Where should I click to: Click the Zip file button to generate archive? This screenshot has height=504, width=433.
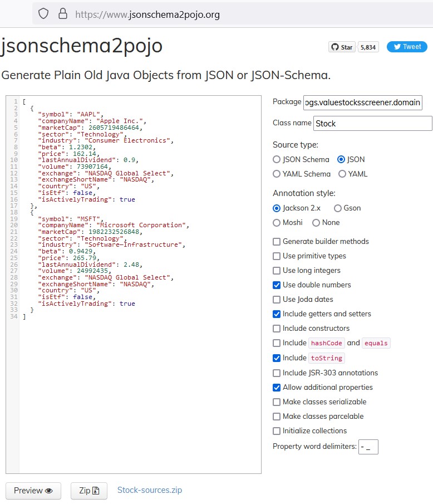point(88,491)
